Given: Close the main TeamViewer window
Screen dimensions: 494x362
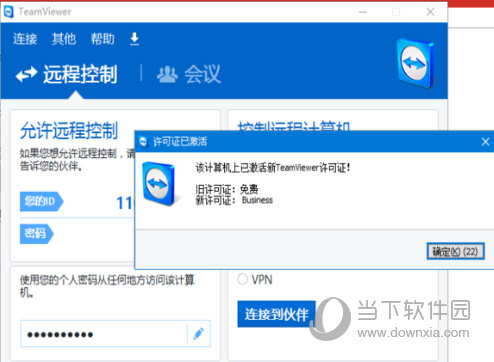Looking at the screenshot, I should [x=430, y=12].
